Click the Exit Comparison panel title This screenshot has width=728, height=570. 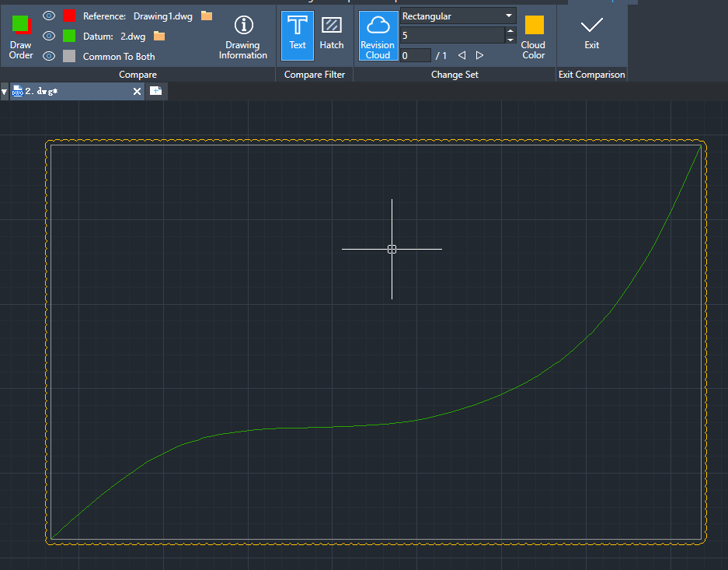coord(591,75)
